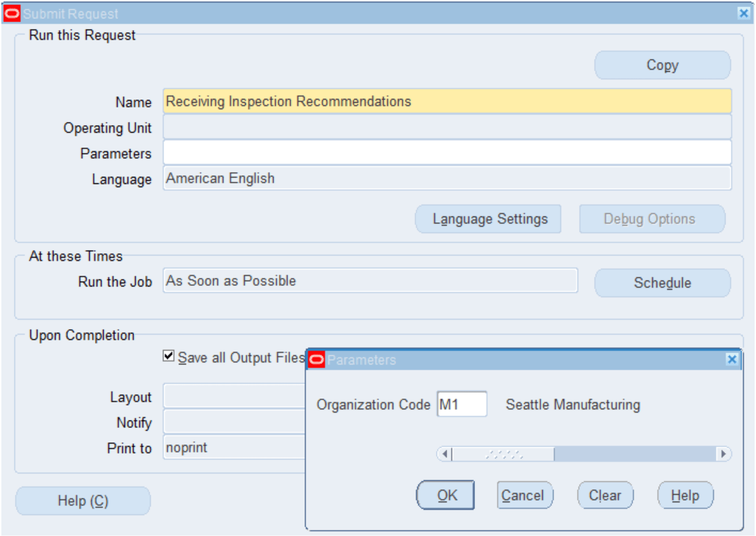Viewport: 756px width, 536px height.
Task: Click the Print to field showing noprint
Action: click(x=233, y=447)
